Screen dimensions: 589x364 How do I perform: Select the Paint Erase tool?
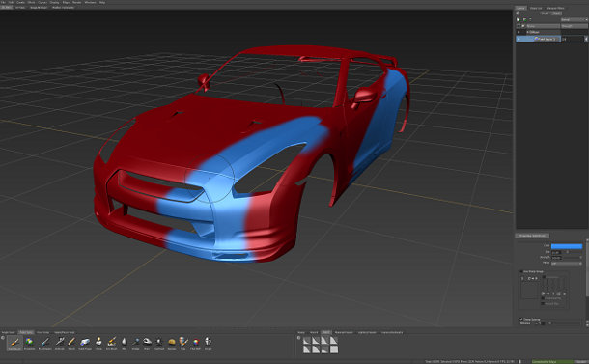tap(85, 343)
